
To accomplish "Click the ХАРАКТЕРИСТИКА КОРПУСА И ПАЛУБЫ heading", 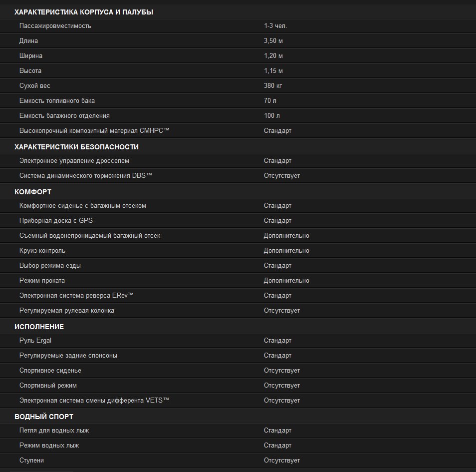I will [x=84, y=12].
